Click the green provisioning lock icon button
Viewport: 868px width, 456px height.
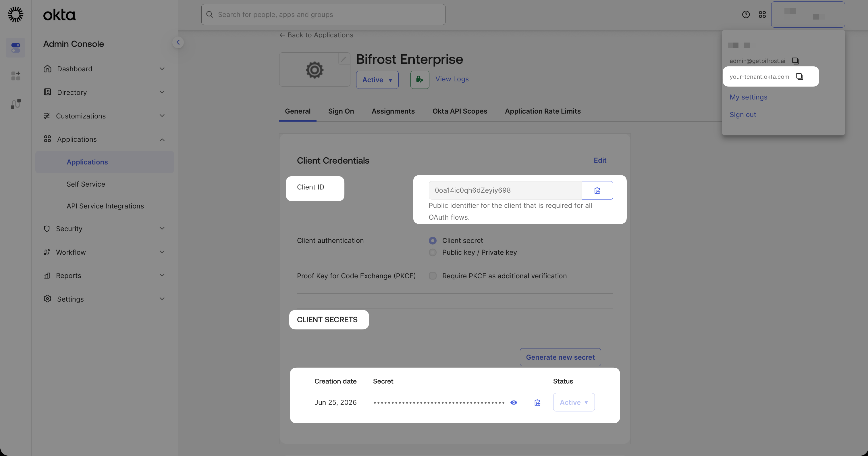[420, 80]
